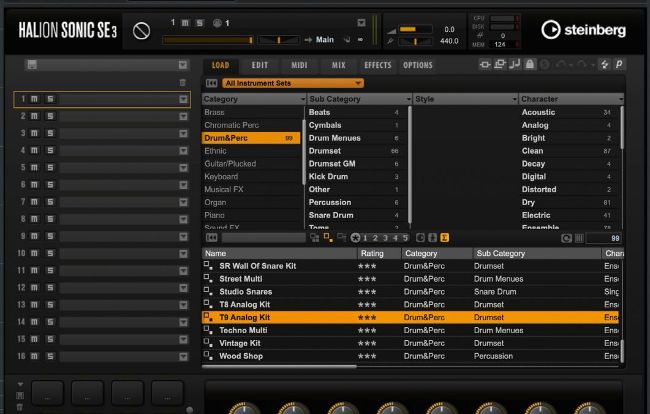Click the MIDI reset lightning icon
This screenshot has height=414, width=650.
tap(604, 64)
